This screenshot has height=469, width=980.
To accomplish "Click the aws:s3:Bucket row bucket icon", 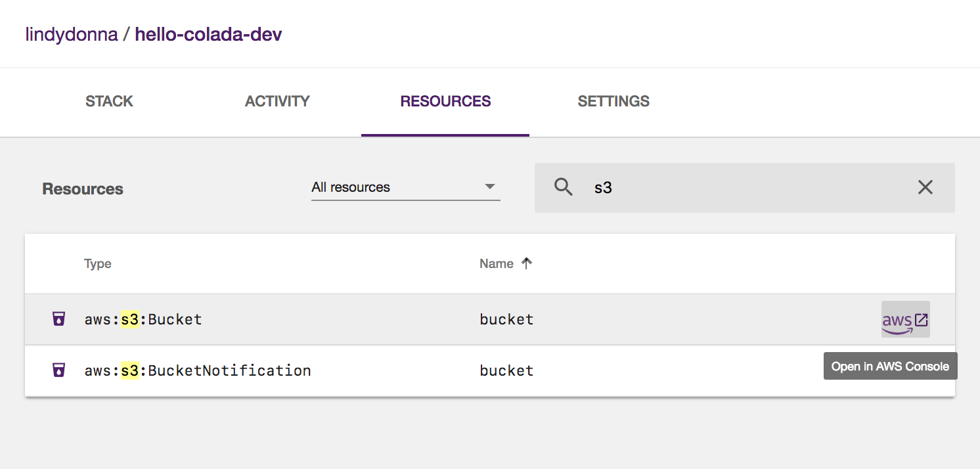I will pos(59,320).
